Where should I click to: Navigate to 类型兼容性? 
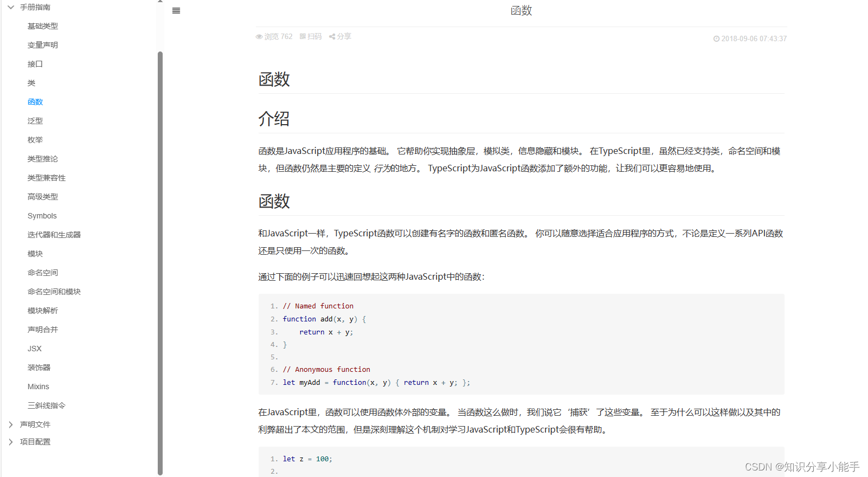[47, 178]
